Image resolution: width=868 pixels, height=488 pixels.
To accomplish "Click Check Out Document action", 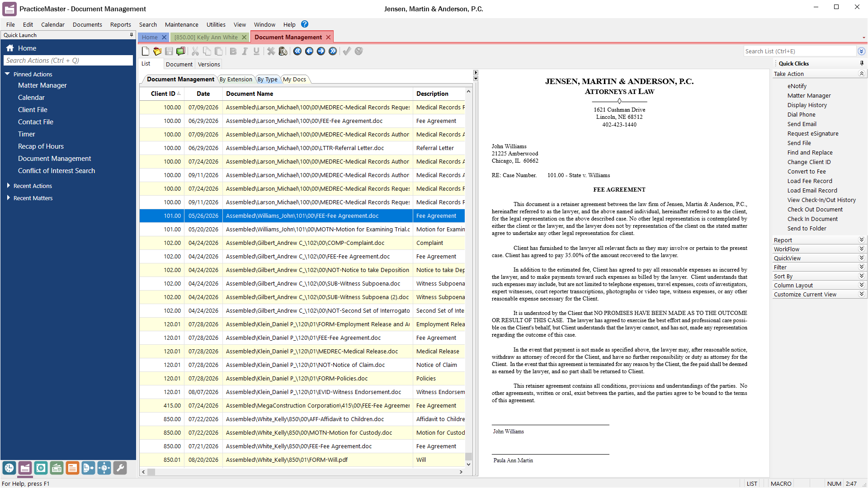I will coord(815,209).
